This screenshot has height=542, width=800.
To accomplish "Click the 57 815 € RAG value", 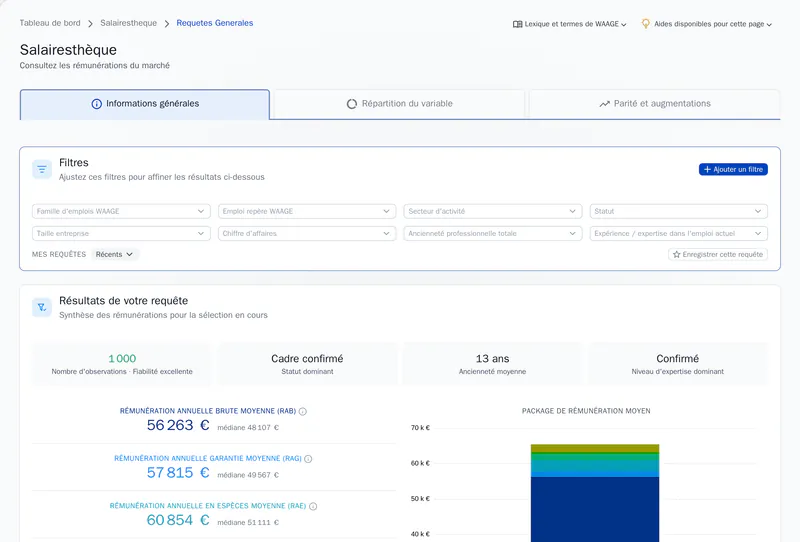I will tap(178, 473).
